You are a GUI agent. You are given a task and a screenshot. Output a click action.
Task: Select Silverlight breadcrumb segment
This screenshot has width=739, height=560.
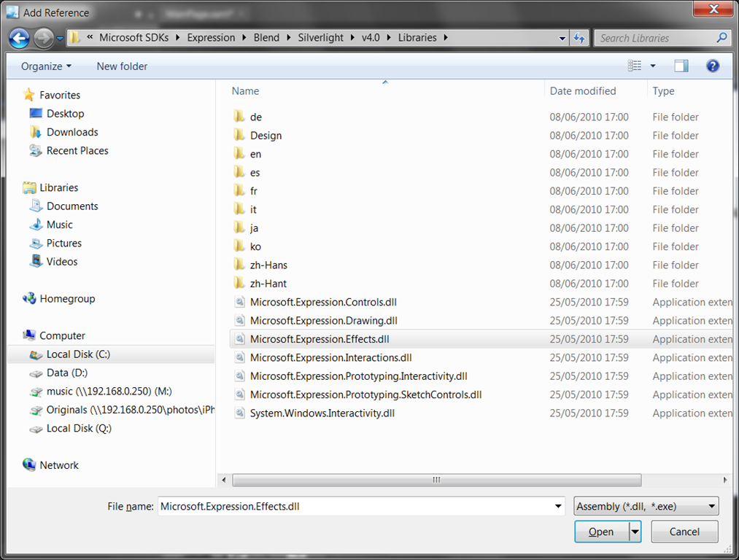(x=320, y=38)
